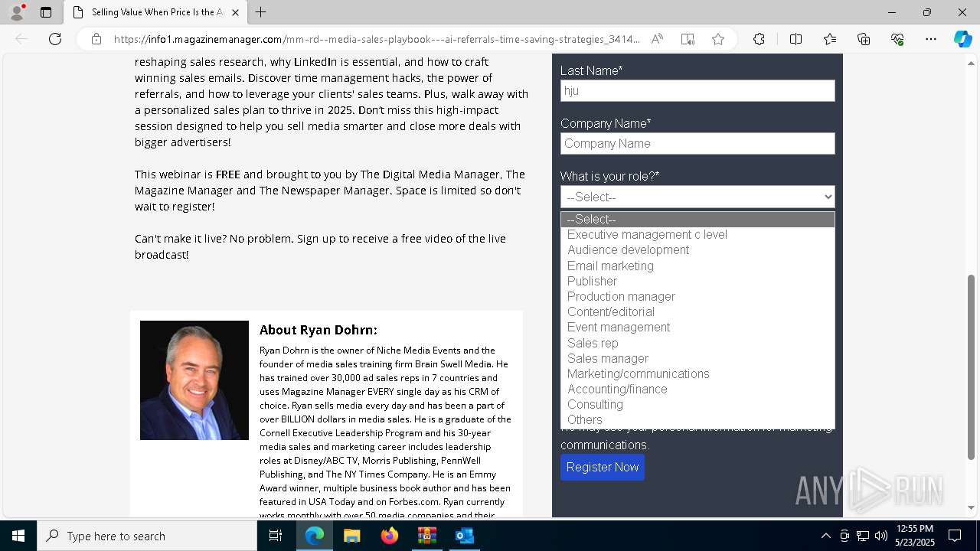Open Task View on the taskbar
980x551 pixels.
276,536
